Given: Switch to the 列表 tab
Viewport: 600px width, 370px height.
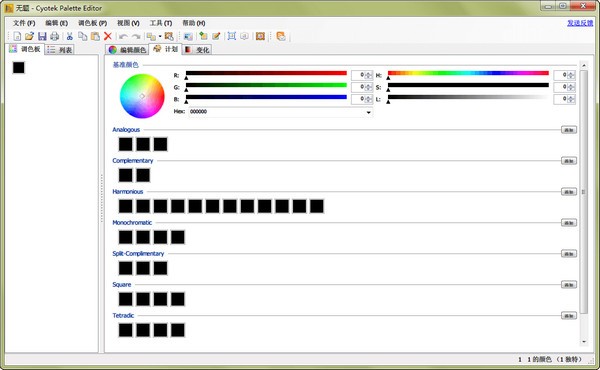Looking at the screenshot, I should (59, 50).
